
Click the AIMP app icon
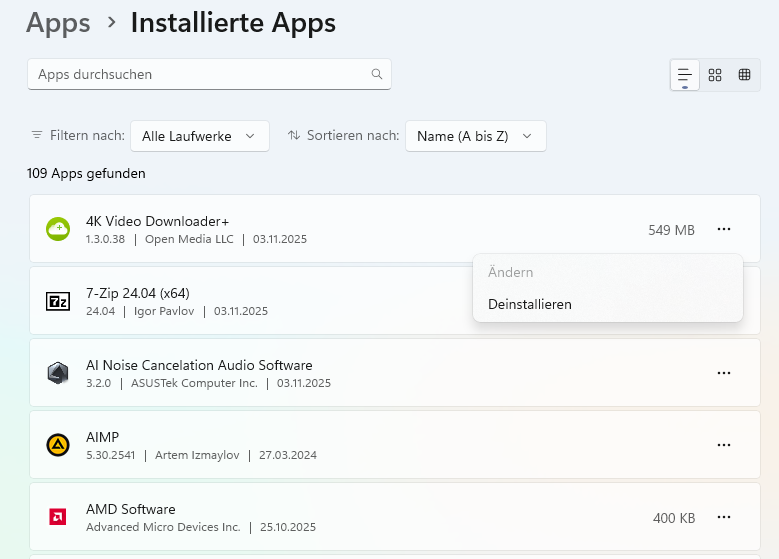pyautogui.click(x=58, y=445)
